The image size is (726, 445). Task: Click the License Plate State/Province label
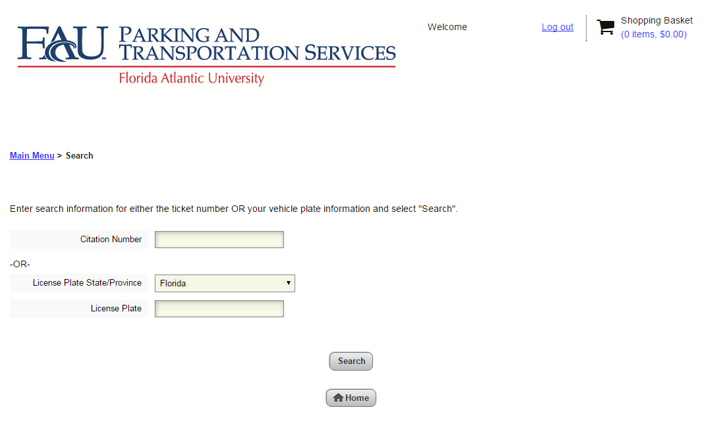pos(87,283)
